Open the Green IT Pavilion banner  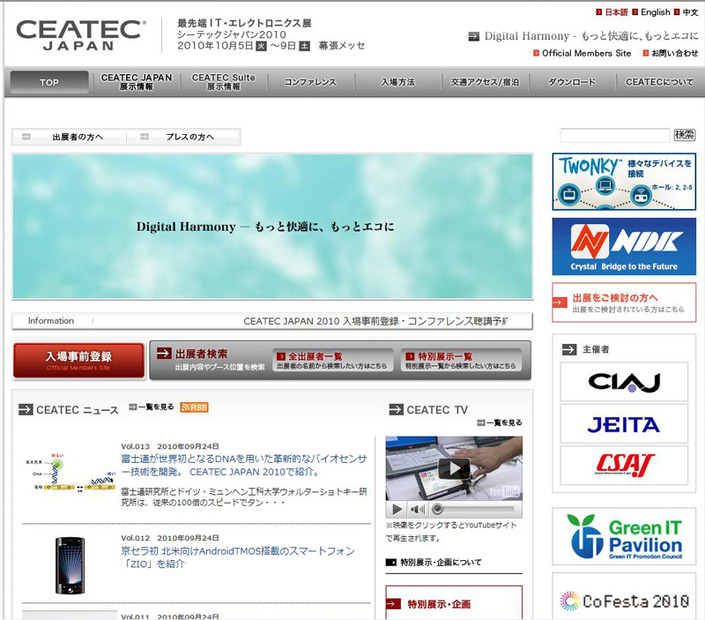pyautogui.click(x=624, y=536)
